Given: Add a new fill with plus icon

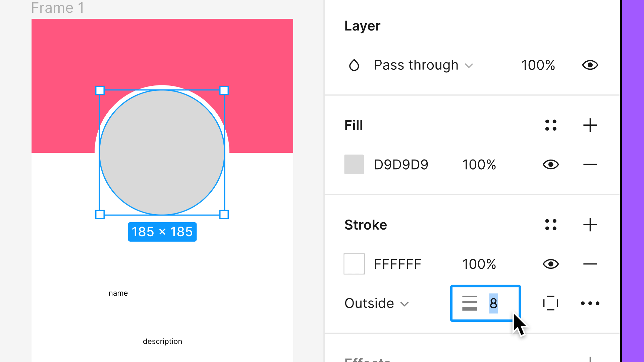Looking at the screenshot, I should [590, 125].
